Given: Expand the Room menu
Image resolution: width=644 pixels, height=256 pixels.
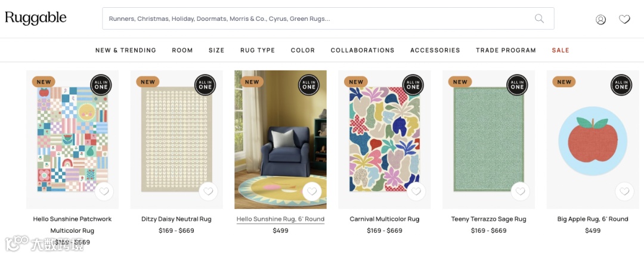Looking at the screenshot, I should (x=182, y=50).
